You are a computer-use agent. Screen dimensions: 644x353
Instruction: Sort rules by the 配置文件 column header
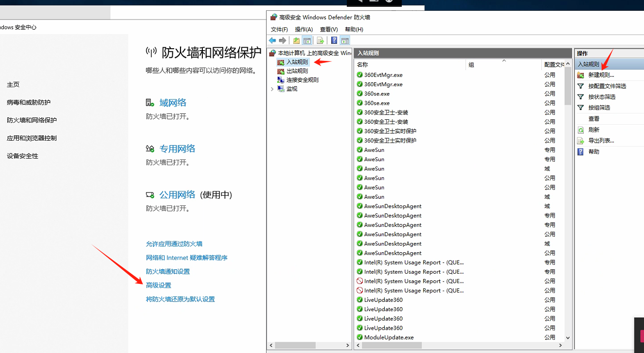(x=553, y=65)
